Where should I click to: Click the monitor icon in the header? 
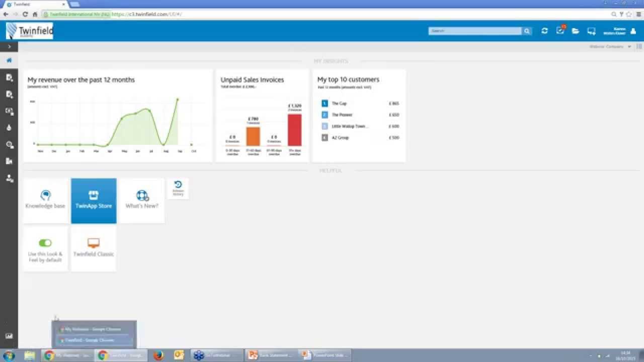click(x=591, y=31)
